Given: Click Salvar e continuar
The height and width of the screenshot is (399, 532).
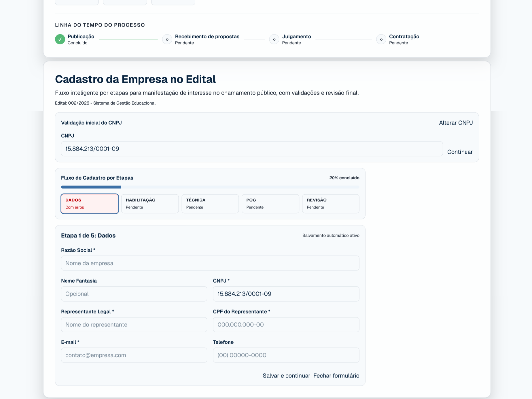Looking at the screenshot, I should tap(286, 376).
